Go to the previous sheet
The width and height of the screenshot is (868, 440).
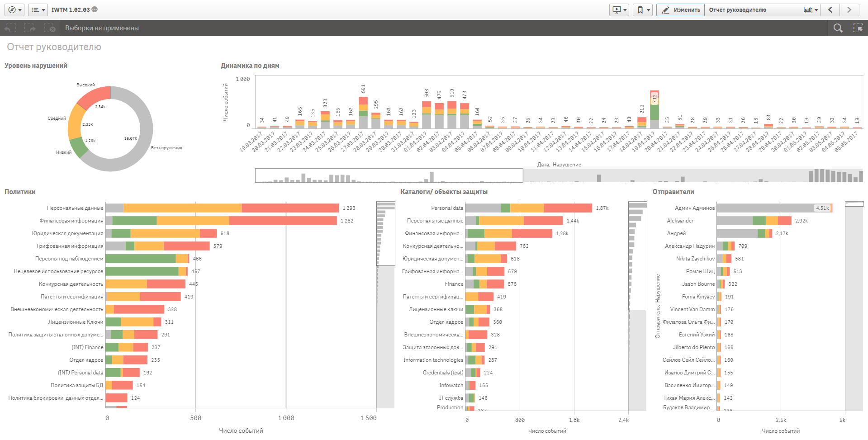click(x=830, y=9)
